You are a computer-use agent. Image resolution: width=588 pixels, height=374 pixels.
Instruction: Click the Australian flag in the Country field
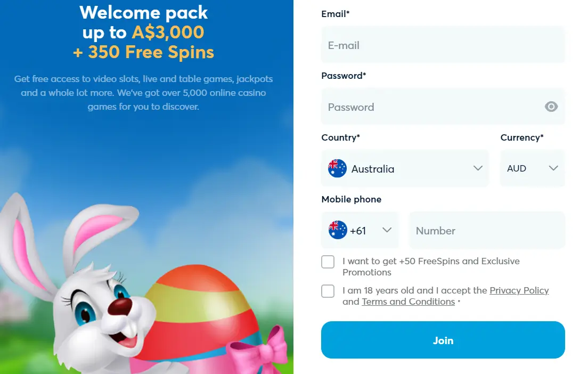click(x=337, y=168)
